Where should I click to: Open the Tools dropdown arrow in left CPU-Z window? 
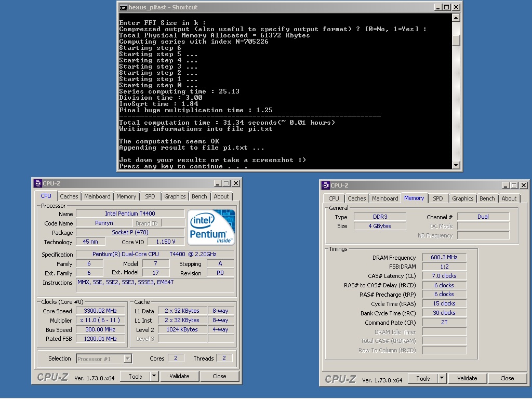coord(154,376)
